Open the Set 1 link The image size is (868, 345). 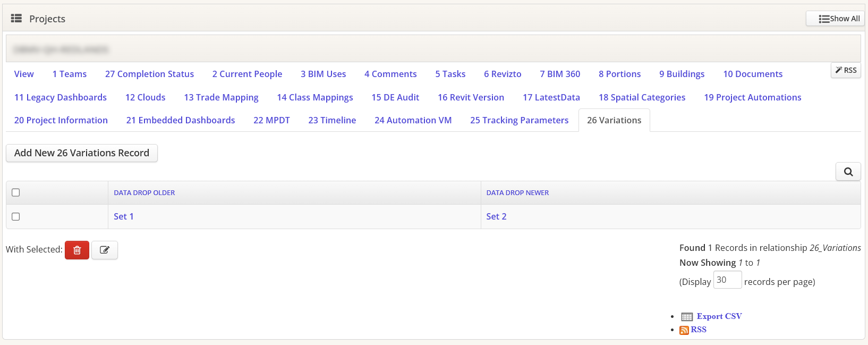pyautogui.click(x=124, y=216)
